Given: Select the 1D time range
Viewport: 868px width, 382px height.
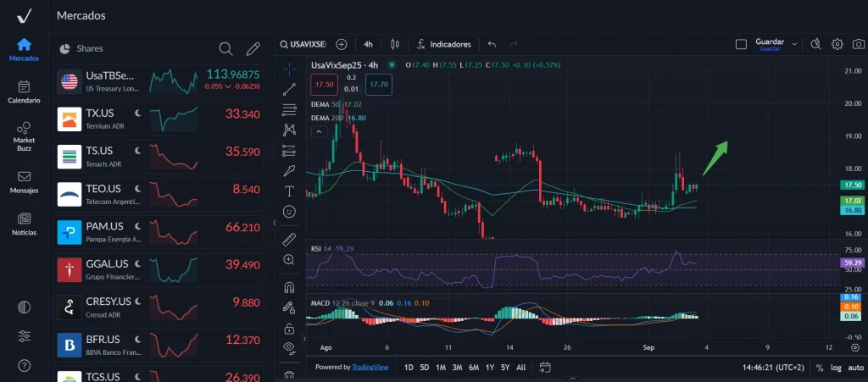Looking at the screenshot, I should (409, 367).
